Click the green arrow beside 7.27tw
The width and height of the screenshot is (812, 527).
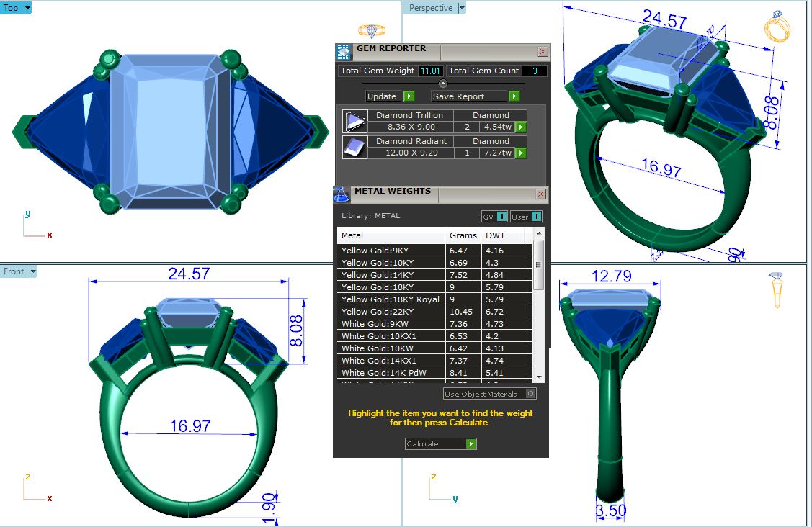pos(521,153)
